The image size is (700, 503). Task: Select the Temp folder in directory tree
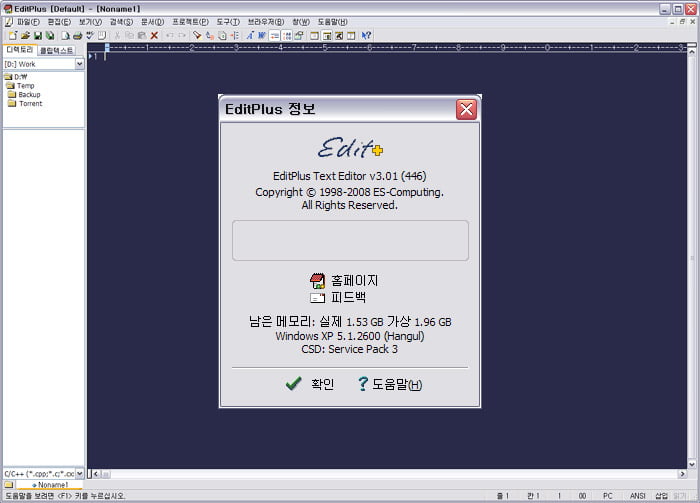pyautogui.click(x=25, y=86)
